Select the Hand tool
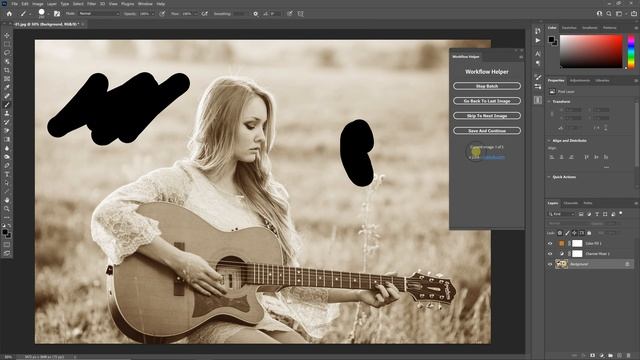Screen dimensions: 640x360 (x=7, y=200)
